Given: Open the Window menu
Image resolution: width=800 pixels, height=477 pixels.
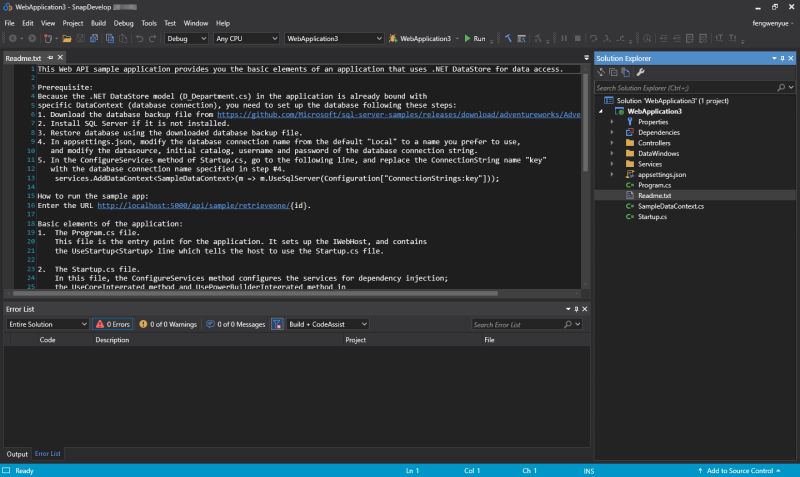Looking at the screenshot, I should click(195, 23).
